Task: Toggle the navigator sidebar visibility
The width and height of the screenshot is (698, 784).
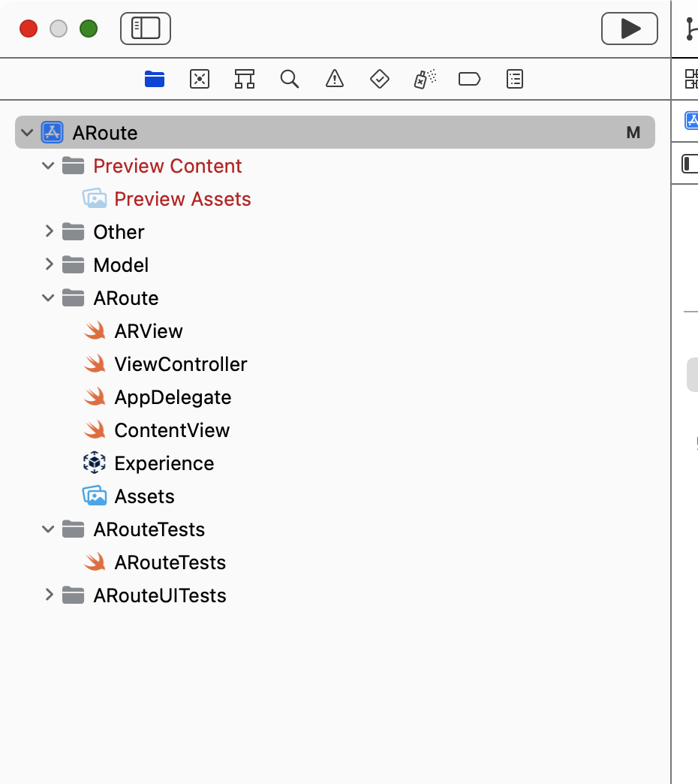Action: (x=146, y=29)
